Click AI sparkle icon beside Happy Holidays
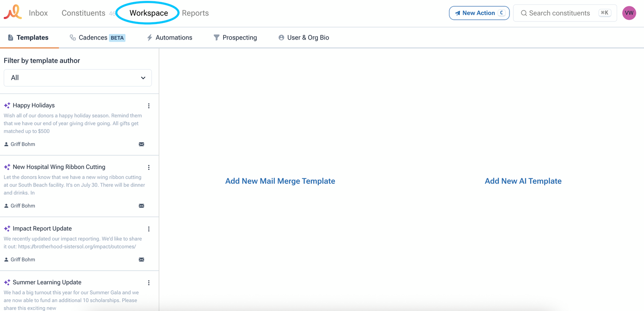 [7, 106]
